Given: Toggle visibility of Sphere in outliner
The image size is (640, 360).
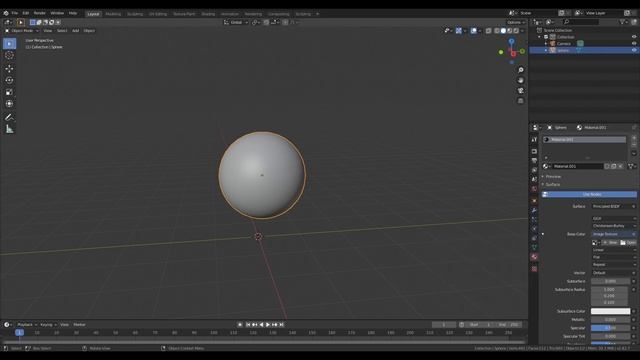Looking at the screenshot, I should coord(634,50).
